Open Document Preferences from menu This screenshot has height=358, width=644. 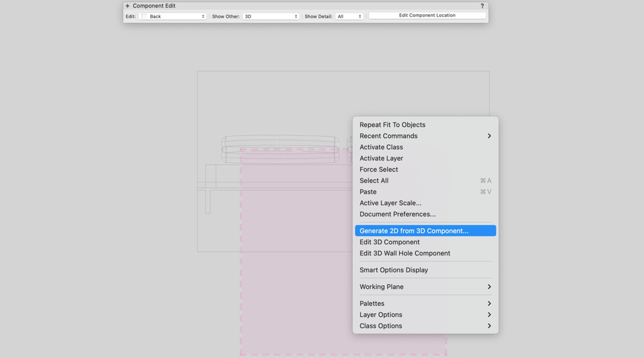coord(425,214)
